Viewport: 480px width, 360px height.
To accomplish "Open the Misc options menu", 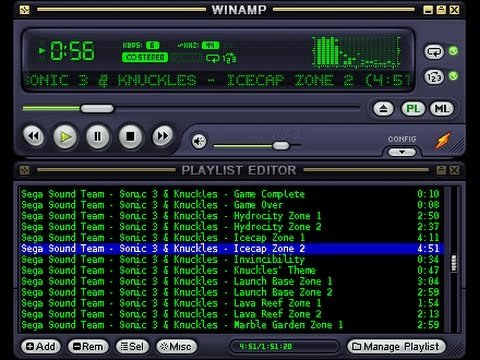I will click(x=176, y=347).
